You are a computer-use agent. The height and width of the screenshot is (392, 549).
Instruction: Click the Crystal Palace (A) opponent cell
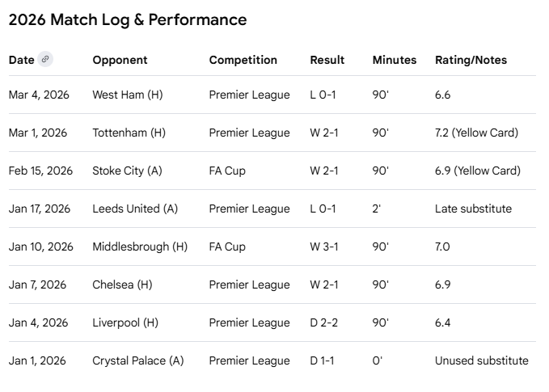click(137, 360)
